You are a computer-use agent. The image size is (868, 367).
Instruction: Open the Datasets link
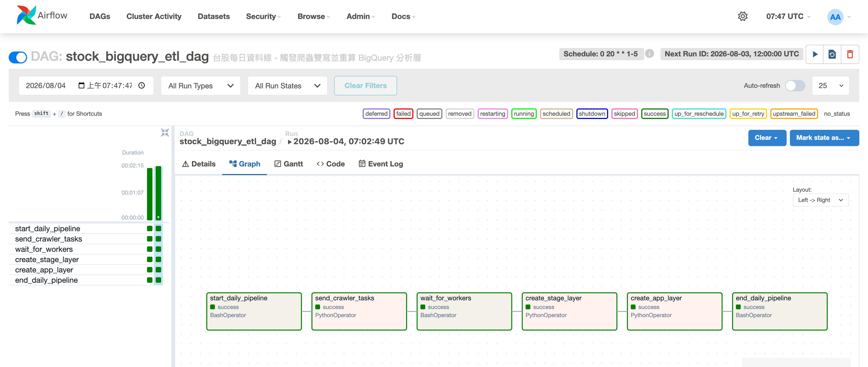(x=214, y=16)
